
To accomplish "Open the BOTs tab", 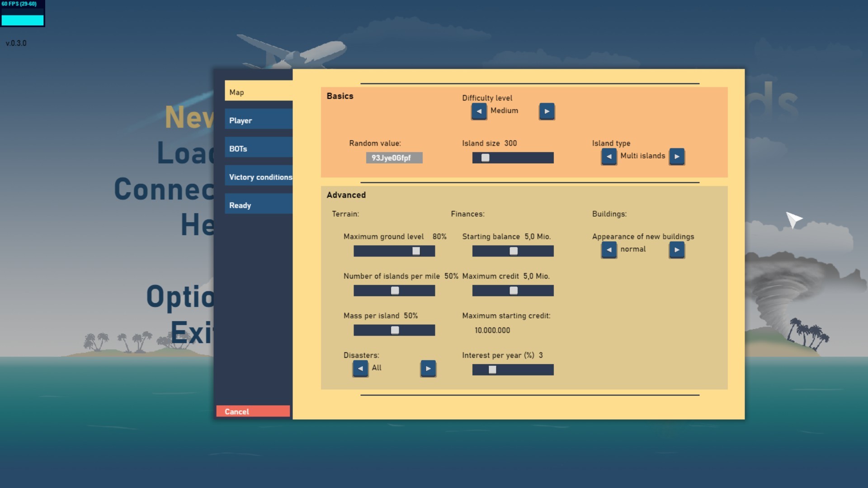I will coord(258,148).
